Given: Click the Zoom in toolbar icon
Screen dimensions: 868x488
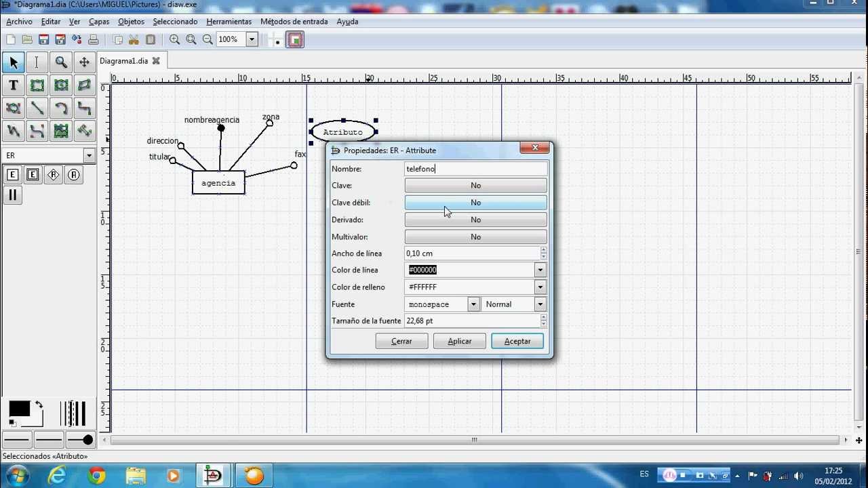Looking at the screenshot, I should [x=175, y=40].
